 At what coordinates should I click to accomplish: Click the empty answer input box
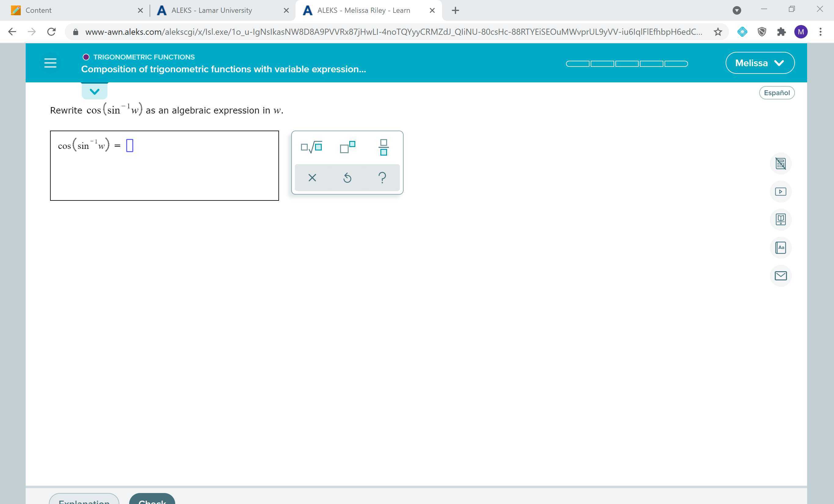(129, 145)
